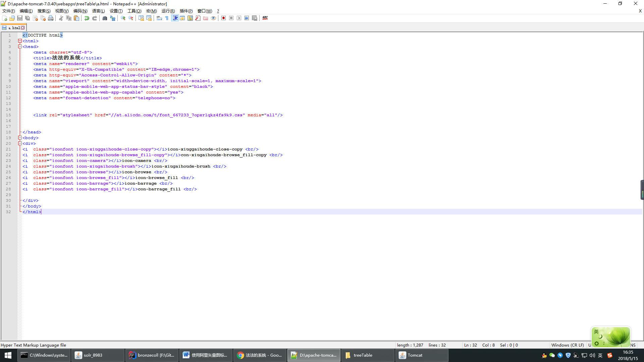Viewport: 644px width, 362px height.
Task: Click the Paste toolbar icon
Action: (76, 18)
